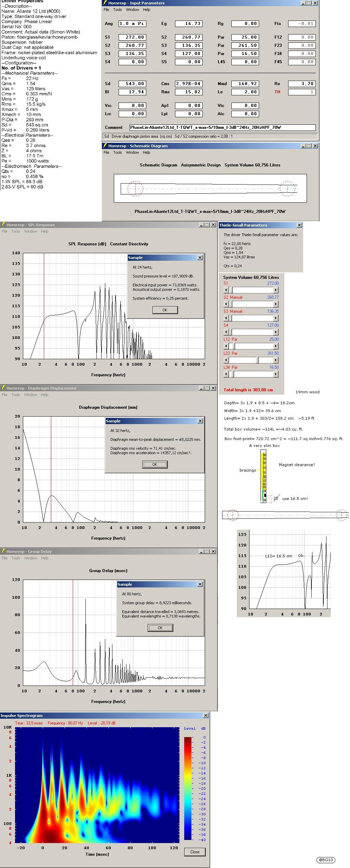350x868 pixels.
Task: Click 'No. of Drivers = 1' text
Action: click(21, 68)
